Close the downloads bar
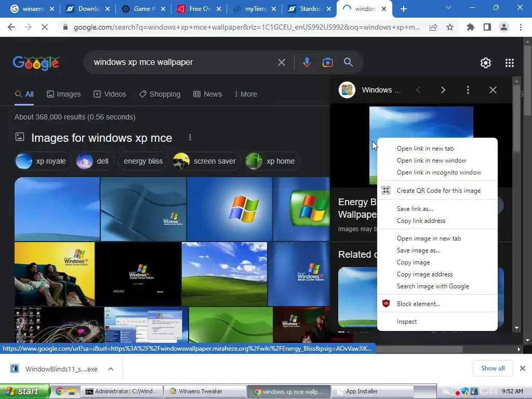532x399 pixels. pos(523,368)
